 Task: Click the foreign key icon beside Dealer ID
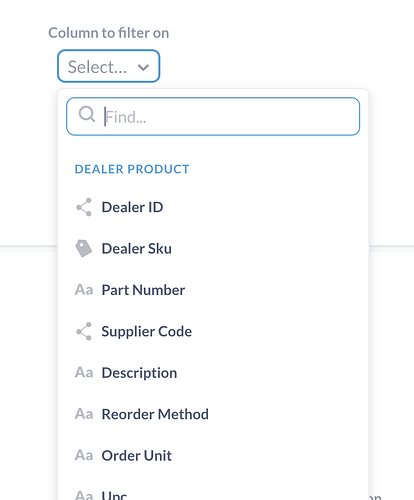point(84,207)
